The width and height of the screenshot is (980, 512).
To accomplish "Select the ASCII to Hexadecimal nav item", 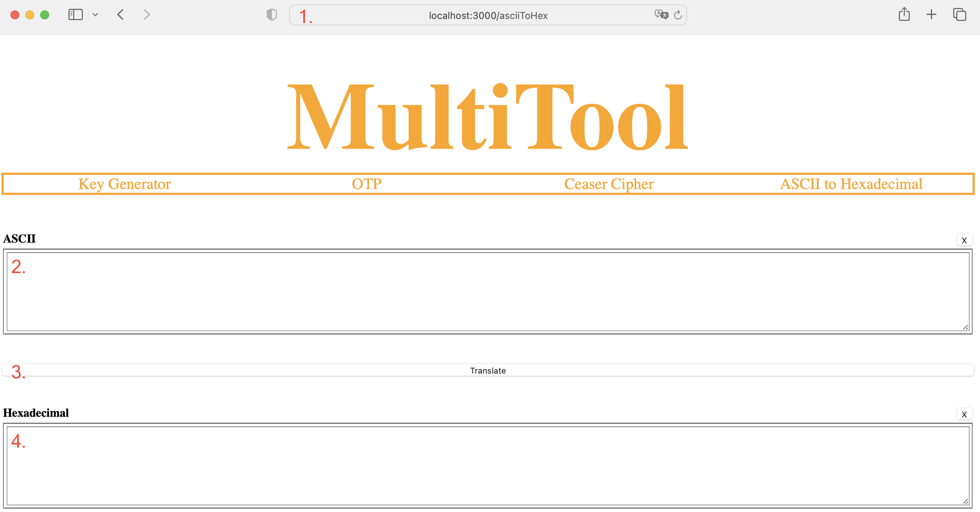I will tap(851, 184).
